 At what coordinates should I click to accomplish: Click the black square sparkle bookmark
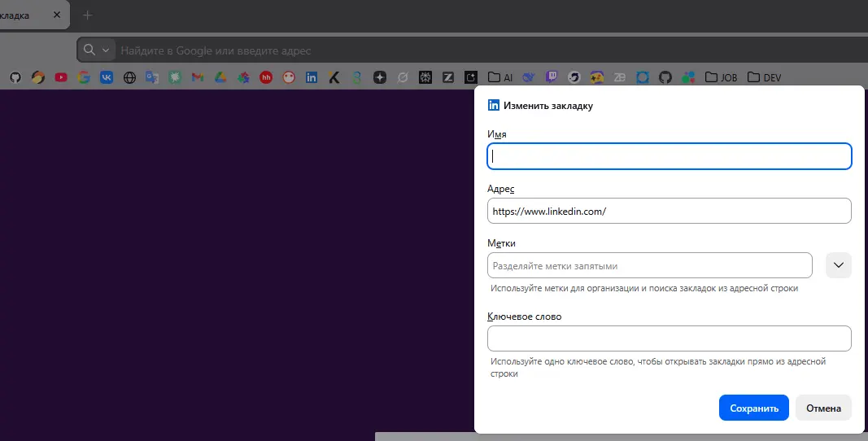470,77
